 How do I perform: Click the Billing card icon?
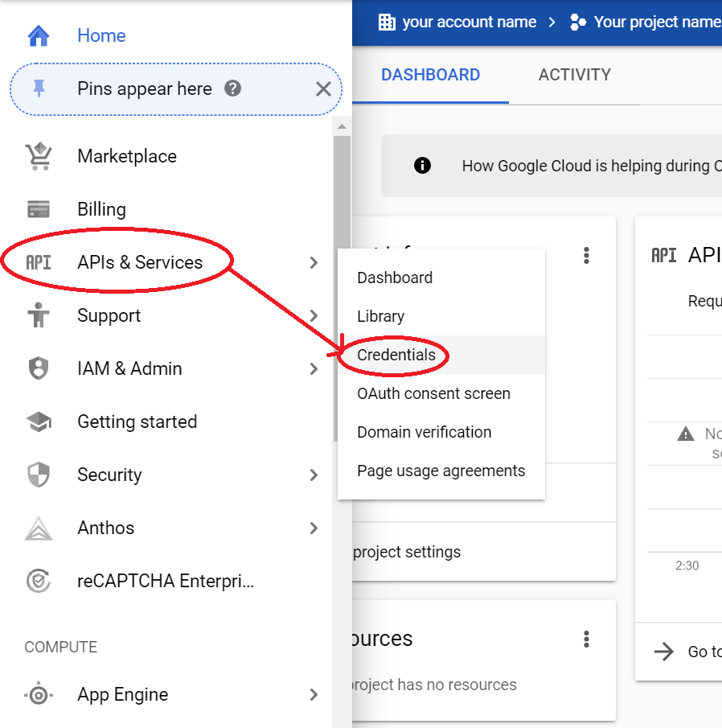pyautogui.click(x=39, y=209)
